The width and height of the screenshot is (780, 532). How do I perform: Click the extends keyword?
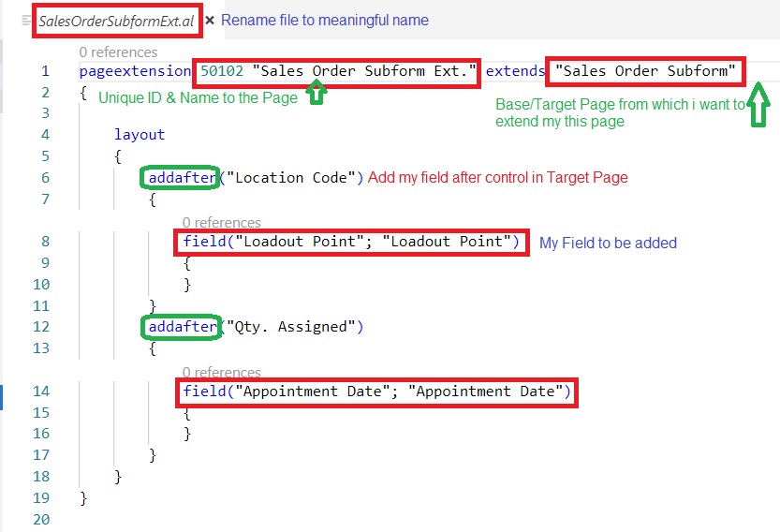[514, 71]
